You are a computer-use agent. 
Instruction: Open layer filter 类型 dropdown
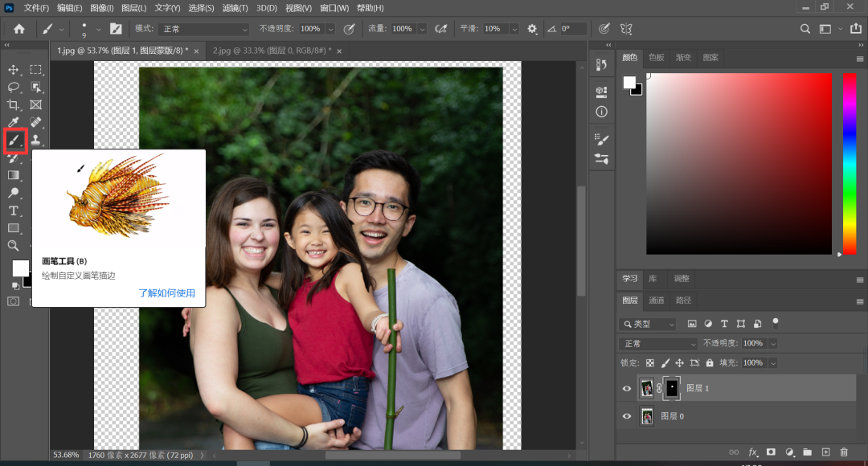click(649, 324)
